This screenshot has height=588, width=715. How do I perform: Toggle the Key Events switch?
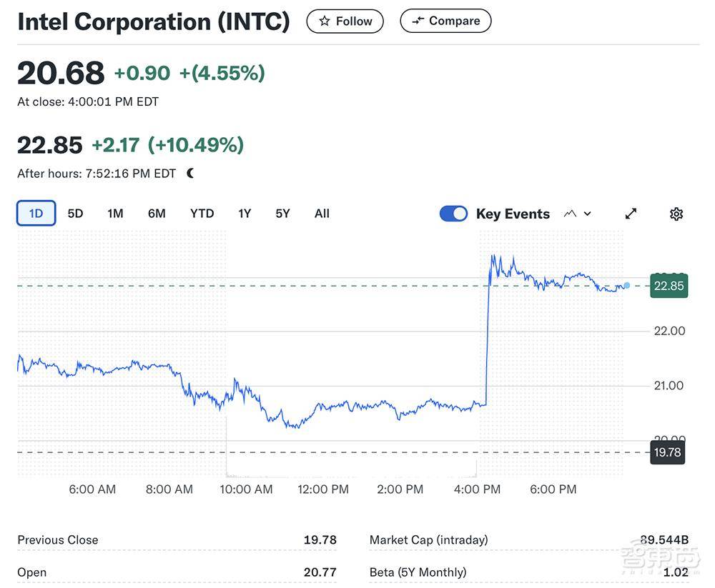tap(453, 214)
